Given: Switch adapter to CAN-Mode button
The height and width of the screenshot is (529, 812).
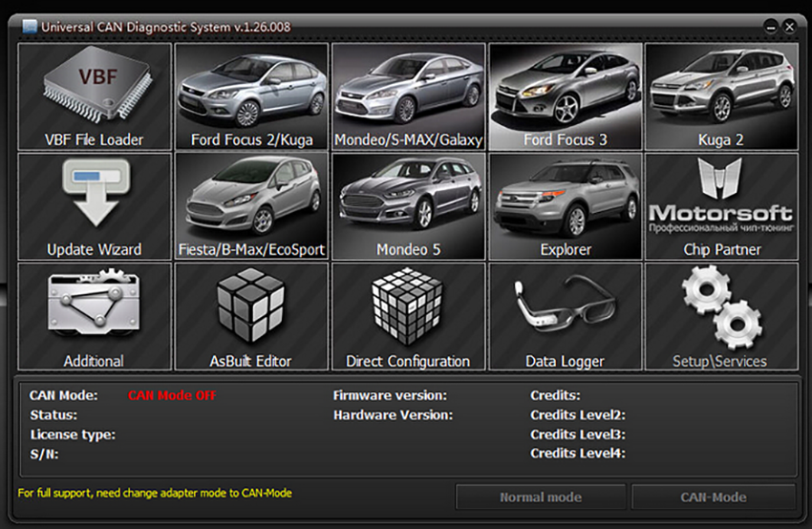Looking at the screenshot, I should [714, 497].
